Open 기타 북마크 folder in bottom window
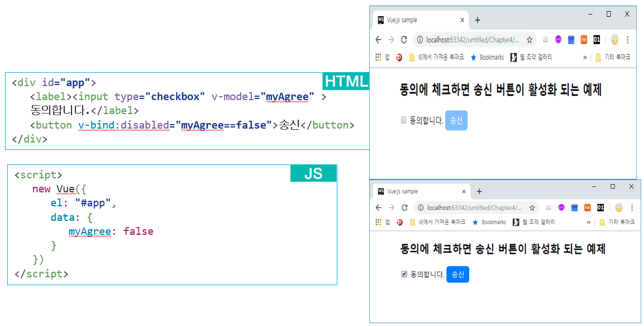The height and width of the screenshot is (326, 644). tap(617, 222)
